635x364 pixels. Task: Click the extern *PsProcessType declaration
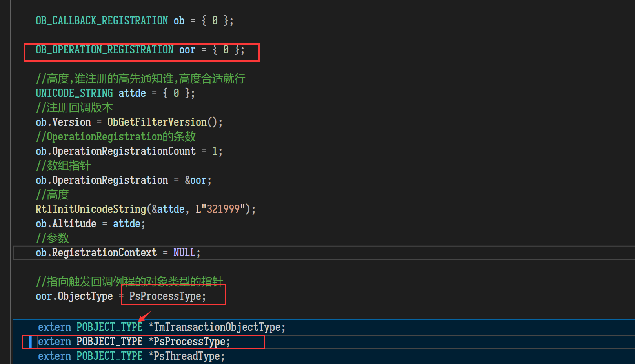click(134, 341)
